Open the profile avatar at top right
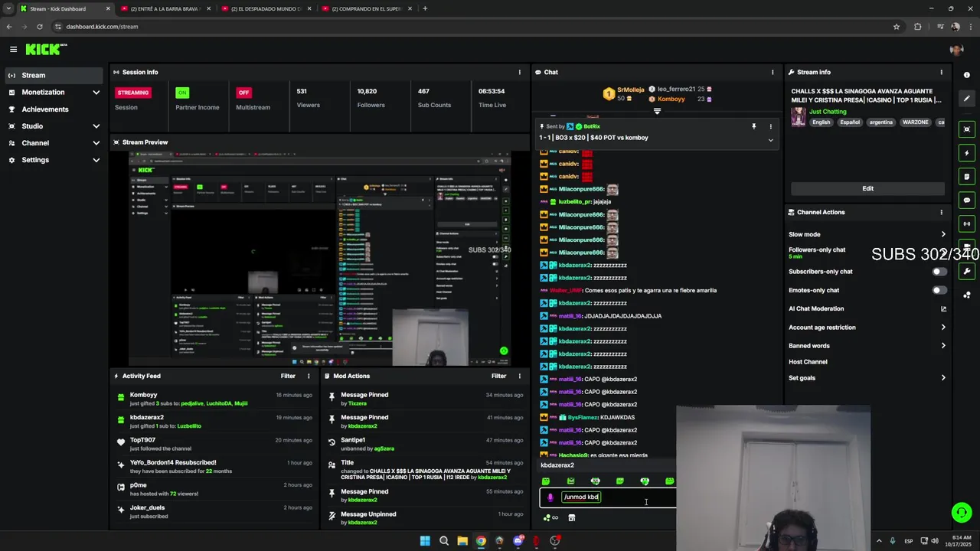 [x=955, y=50]
